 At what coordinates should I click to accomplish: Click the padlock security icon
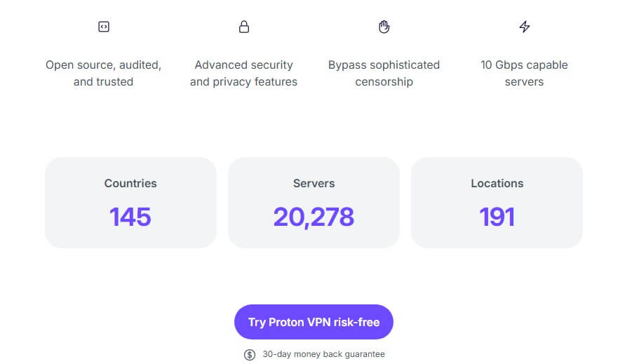click(x=244, y=27)
